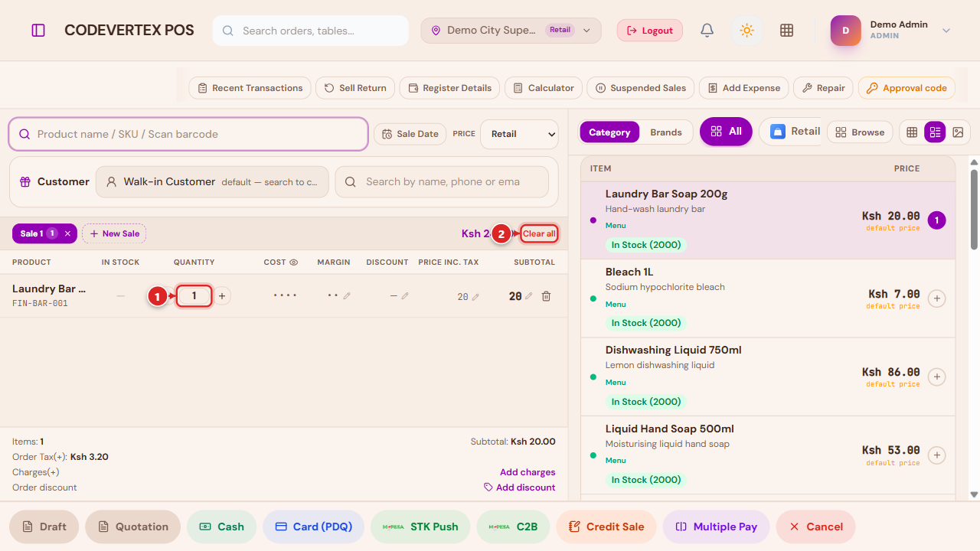Reveal cost with the eye icon
Viewport: 980px width, 551px height.
(293, 262)
